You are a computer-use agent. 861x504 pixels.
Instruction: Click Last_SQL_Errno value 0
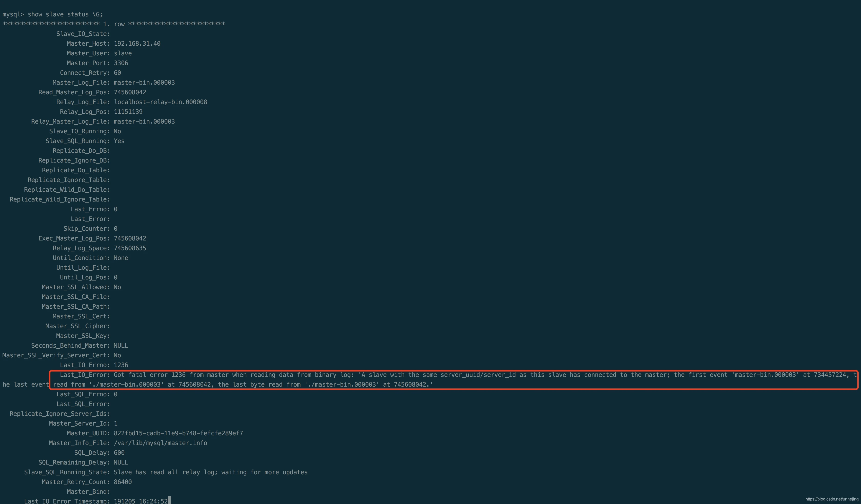click(115, 394)
